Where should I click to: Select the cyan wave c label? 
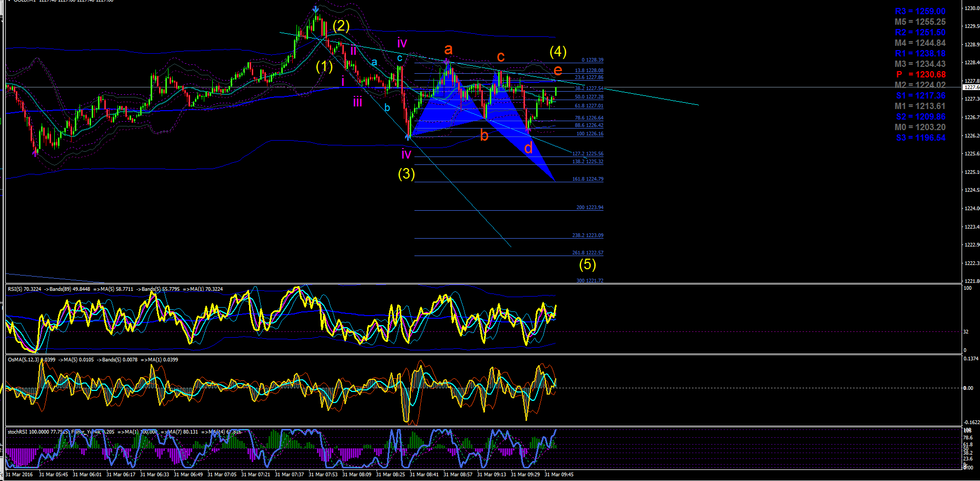[x=400, y=58]
